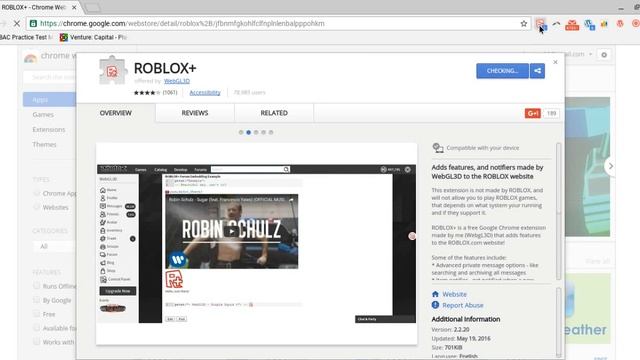This screenshot has width=640, height=360.
Task: Open the Accessibility category link
Action: [205, 93]
